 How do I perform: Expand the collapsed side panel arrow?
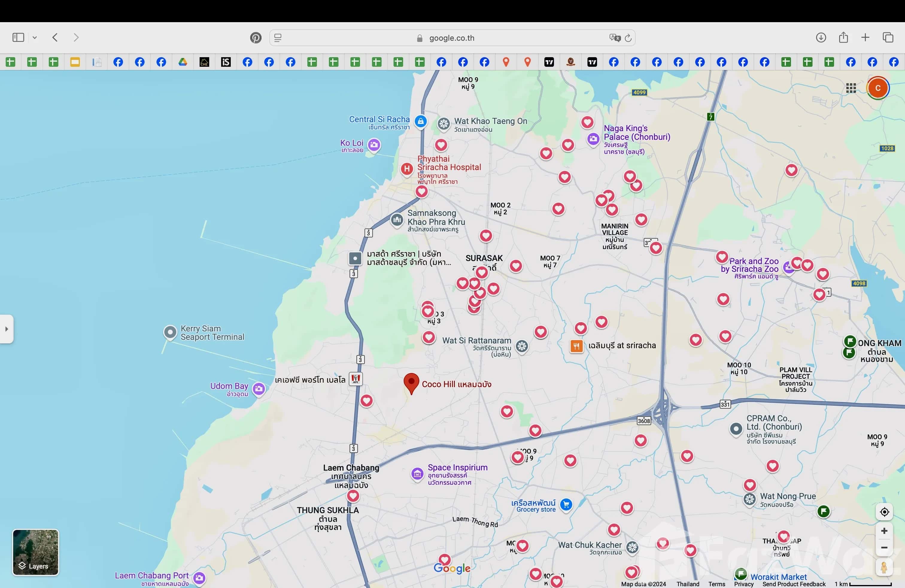pyautogui.click(x=7, y=329)
